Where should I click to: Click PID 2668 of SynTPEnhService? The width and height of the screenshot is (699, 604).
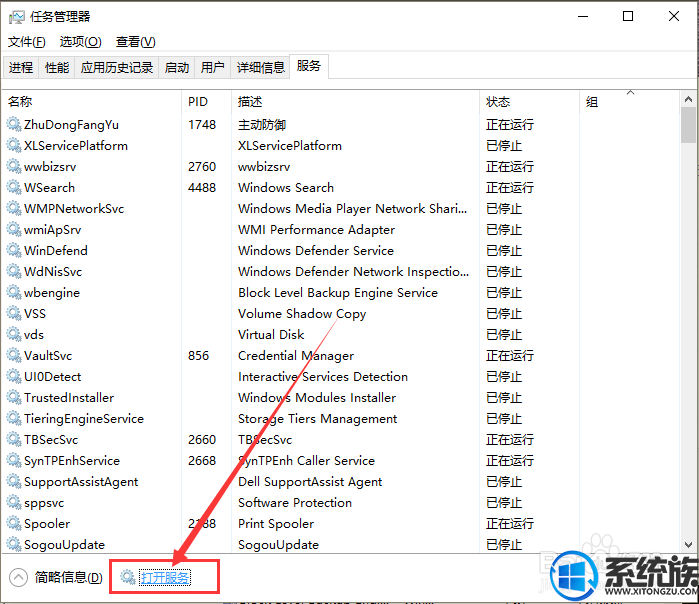click(202, 460)
